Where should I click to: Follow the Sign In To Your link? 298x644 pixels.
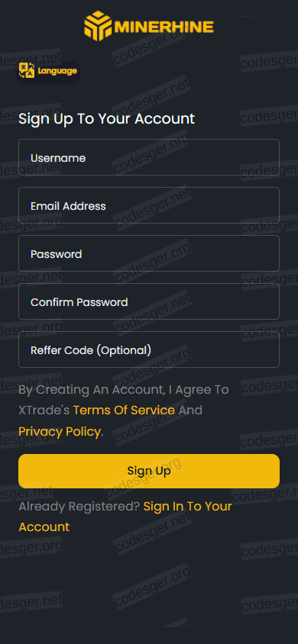pos(187,506)
